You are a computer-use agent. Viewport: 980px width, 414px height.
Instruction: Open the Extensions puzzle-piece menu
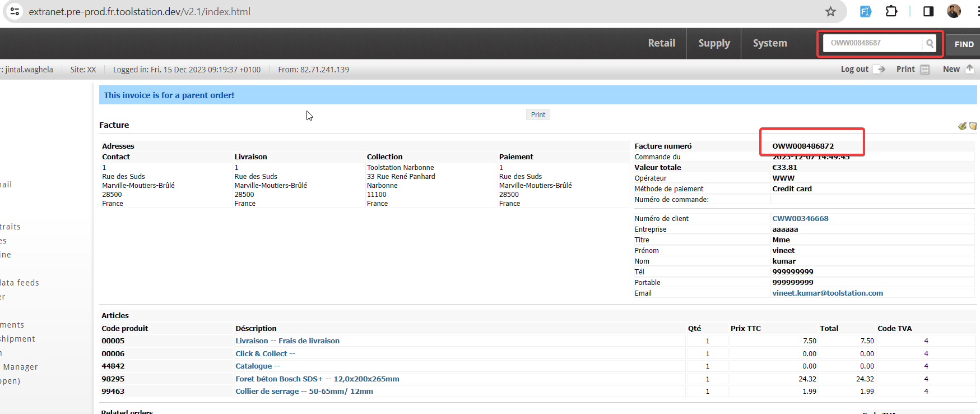(x=891, y=11)
